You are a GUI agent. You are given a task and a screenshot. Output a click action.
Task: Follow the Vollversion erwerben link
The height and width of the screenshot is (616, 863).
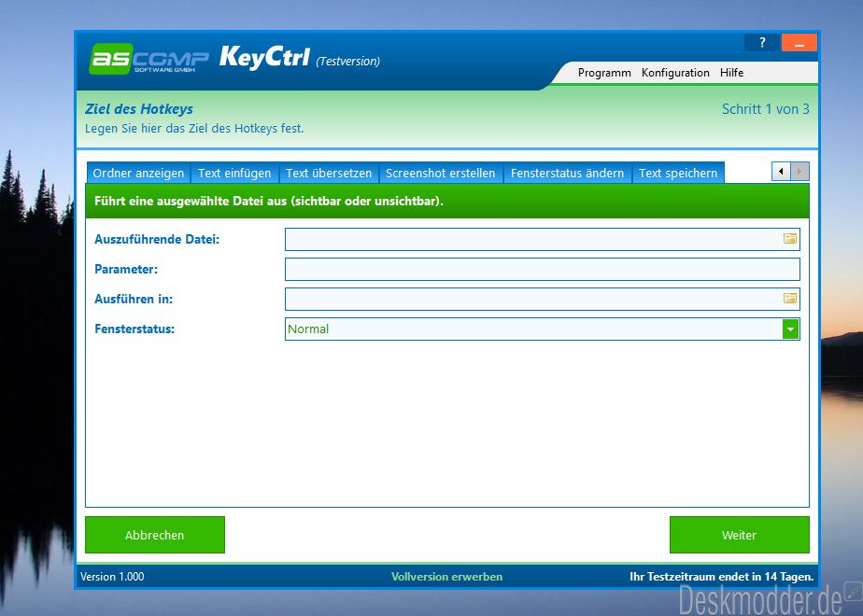446,577
